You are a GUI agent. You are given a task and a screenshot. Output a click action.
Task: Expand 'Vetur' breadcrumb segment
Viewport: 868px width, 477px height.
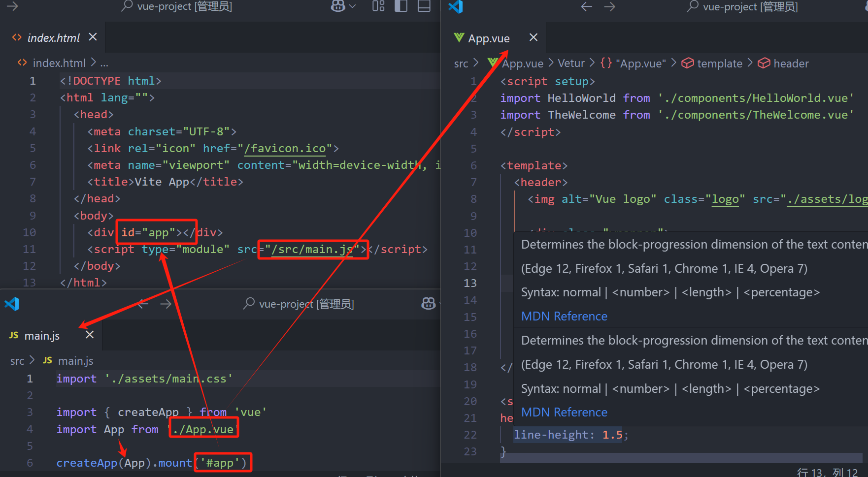coord(571,64)
